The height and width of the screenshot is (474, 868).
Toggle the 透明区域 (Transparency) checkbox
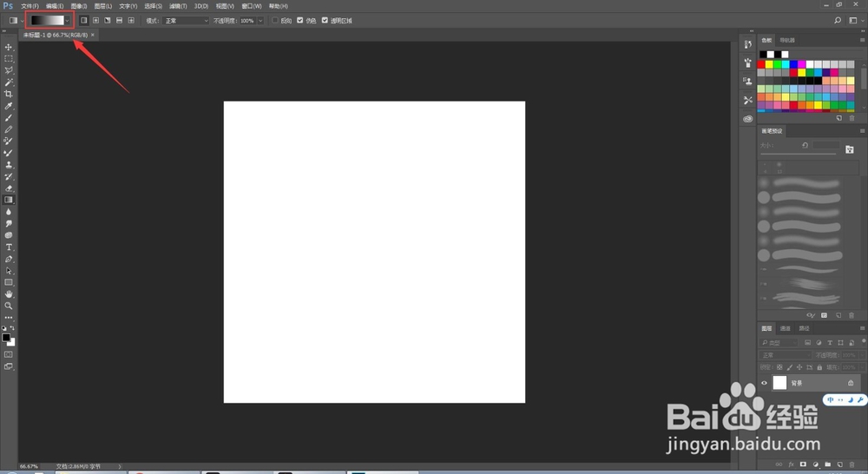click(325, 21)
